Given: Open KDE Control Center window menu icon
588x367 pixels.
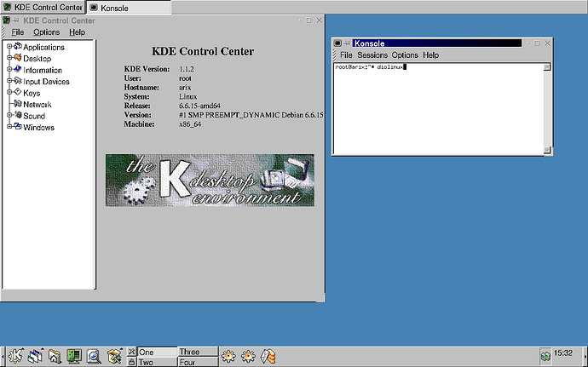Looking at the screenshot, I should click(x=6, y=20).
